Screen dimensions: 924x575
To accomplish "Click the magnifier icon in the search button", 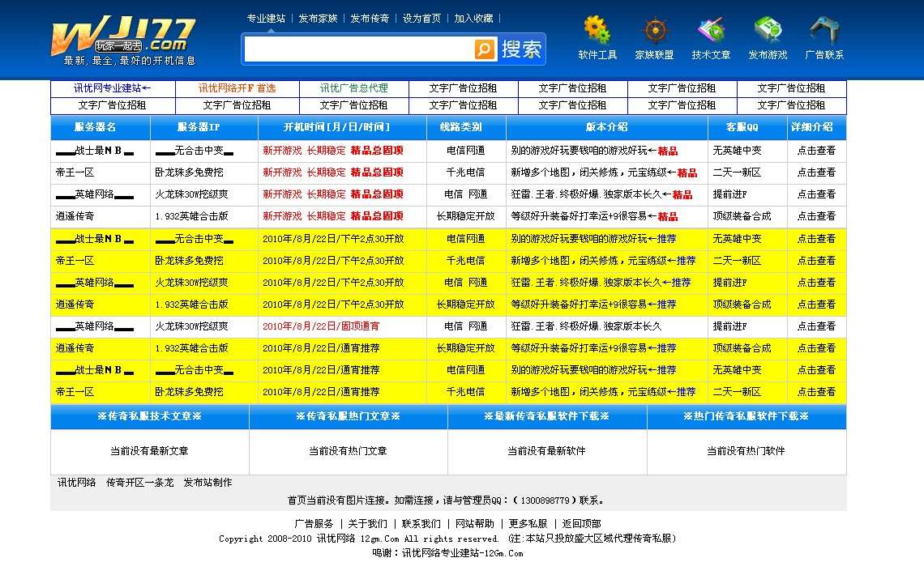I will click(x=484, y=49).
